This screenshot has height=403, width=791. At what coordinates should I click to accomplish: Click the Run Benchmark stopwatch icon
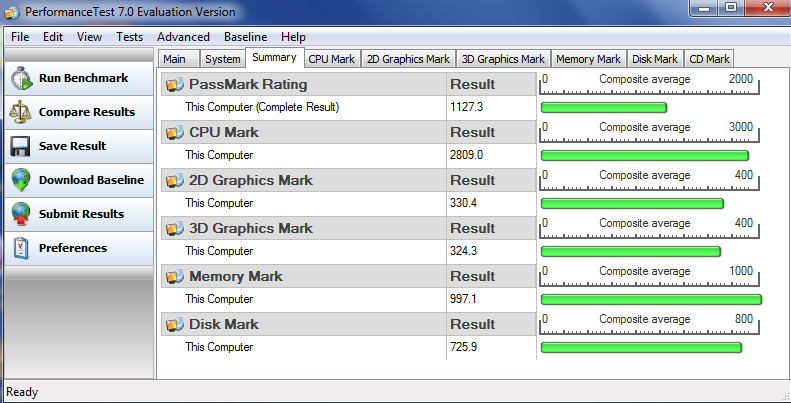22,78
